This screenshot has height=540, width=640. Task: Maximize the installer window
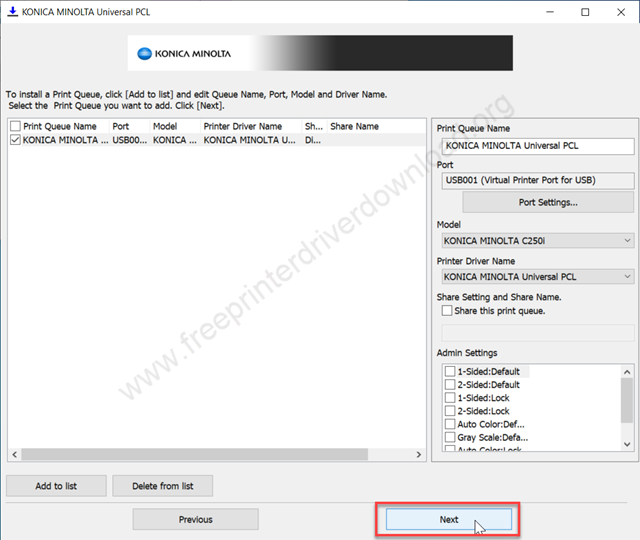tap(585, 12)
